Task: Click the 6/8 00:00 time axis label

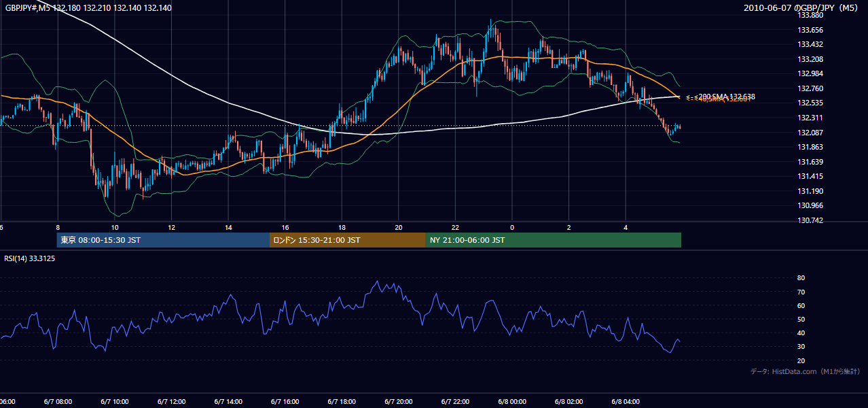Action: pyautogui.click(x=512, y=401)
